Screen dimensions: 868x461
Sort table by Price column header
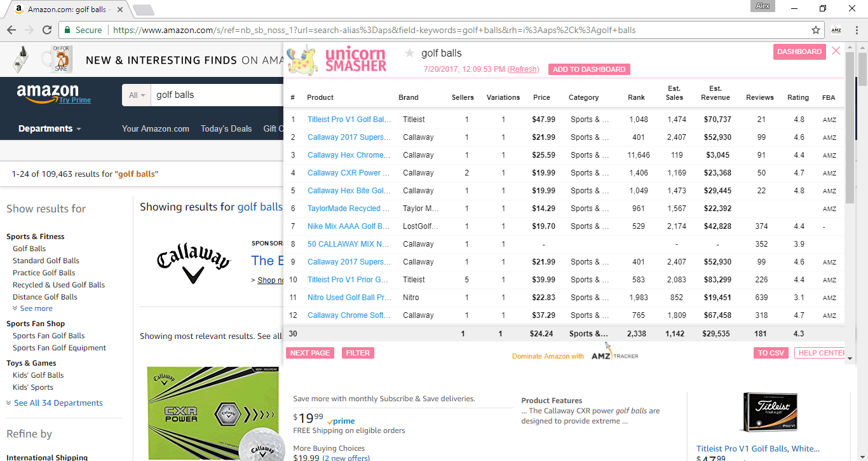pyautogui.click(x=542, y=97)
